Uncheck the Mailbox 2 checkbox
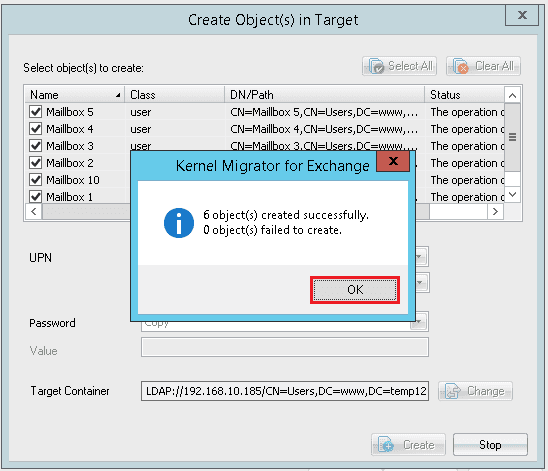 click(36, 163)
